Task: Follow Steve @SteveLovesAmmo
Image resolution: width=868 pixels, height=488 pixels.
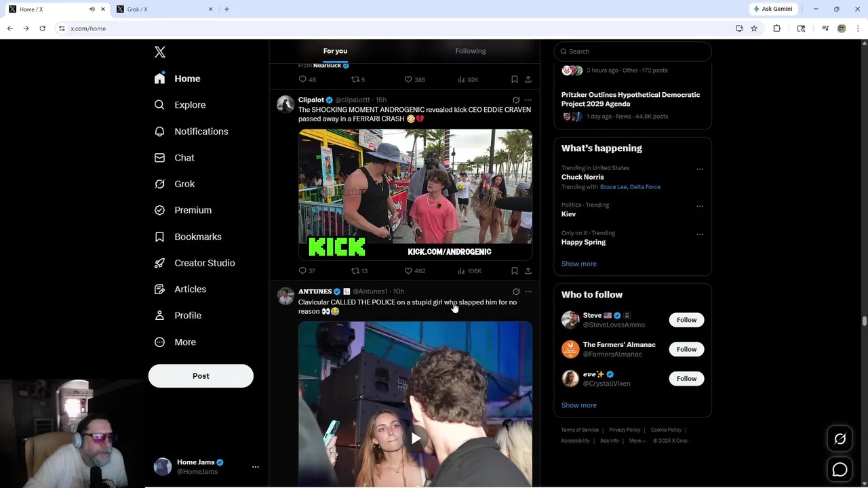Action: [686, 320]
